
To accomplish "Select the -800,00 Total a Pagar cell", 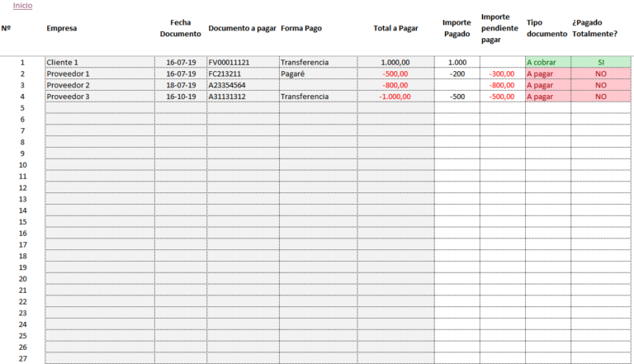I will (x=395, y=86).
